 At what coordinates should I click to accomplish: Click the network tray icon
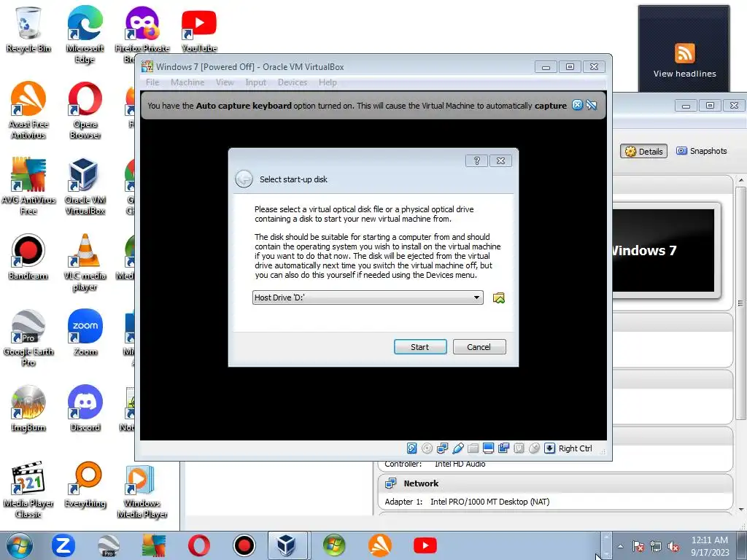[x=656, y=547]
